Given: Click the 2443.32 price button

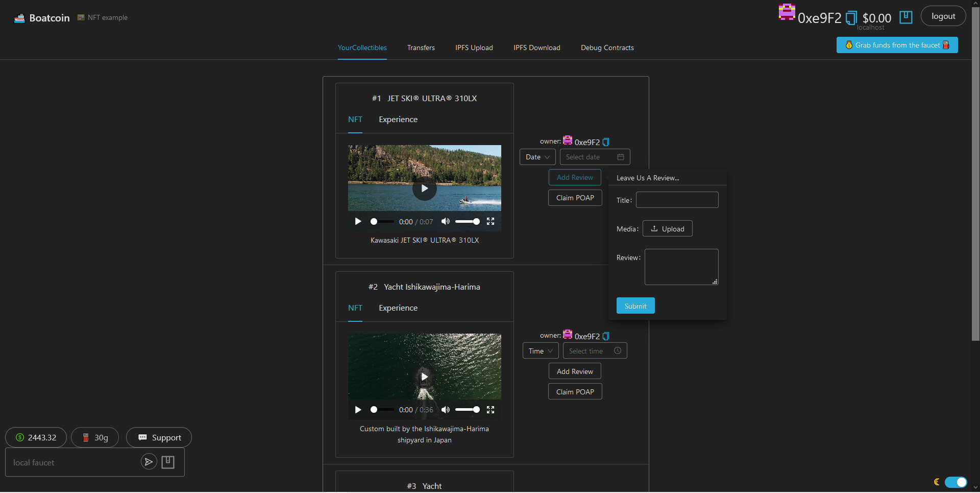Looking at the screenshot, I should click(x=36, y=437).
